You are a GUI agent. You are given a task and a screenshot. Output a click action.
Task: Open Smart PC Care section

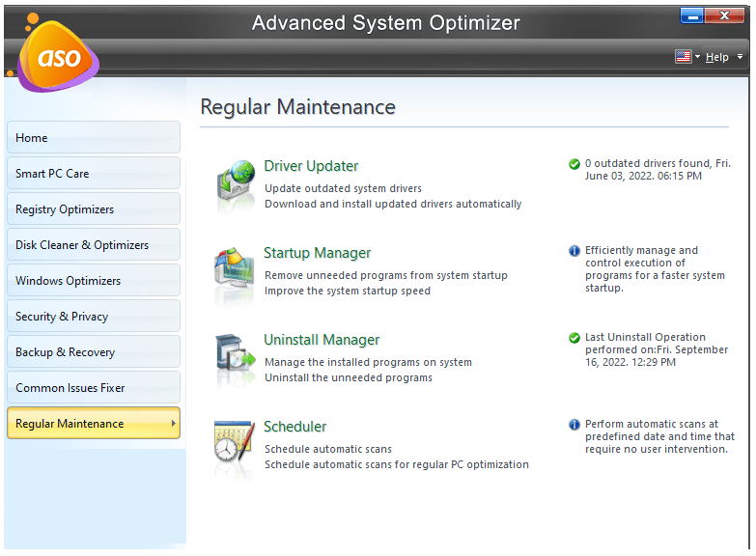click(94, 173)
